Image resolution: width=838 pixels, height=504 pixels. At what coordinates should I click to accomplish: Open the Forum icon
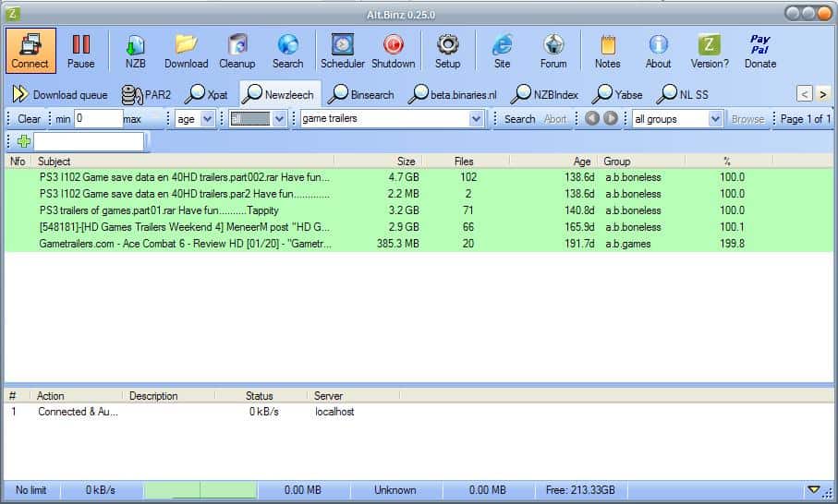pos(553,51)
